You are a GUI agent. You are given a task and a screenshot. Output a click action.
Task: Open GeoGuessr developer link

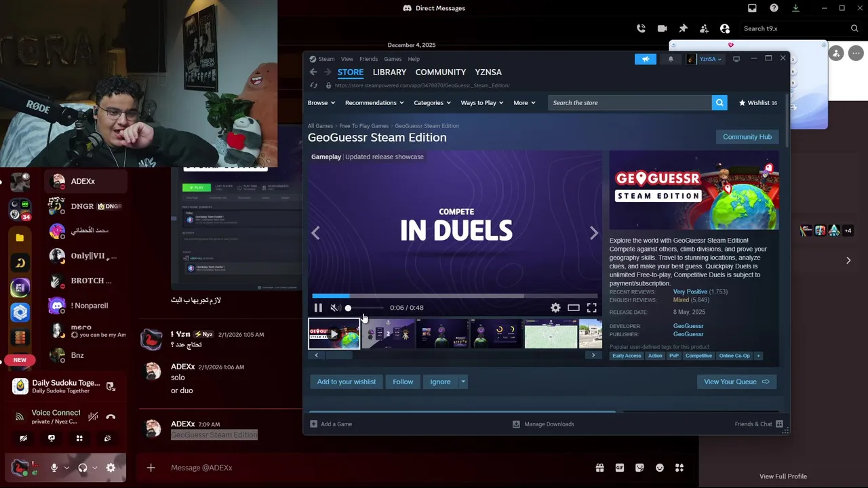coord(688,326)
